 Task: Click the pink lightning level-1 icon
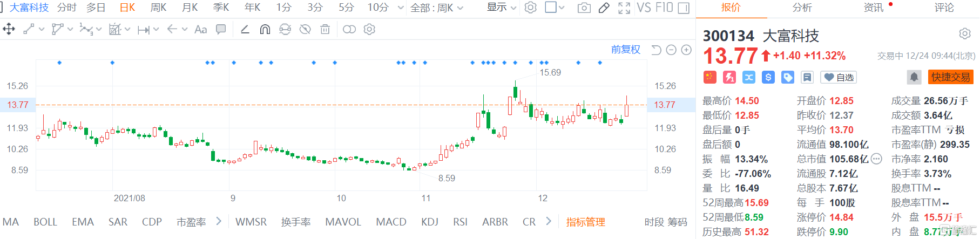click(729, 77)
